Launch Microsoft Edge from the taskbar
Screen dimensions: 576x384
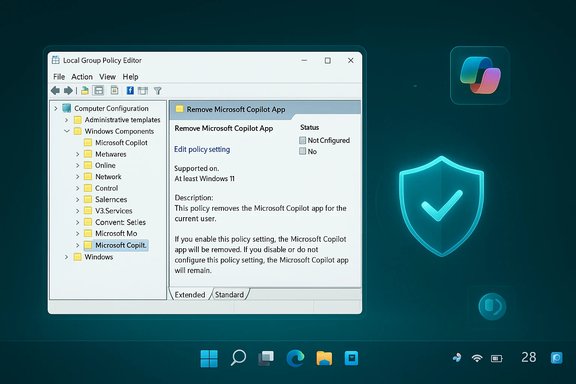click(x=295, y=358)
